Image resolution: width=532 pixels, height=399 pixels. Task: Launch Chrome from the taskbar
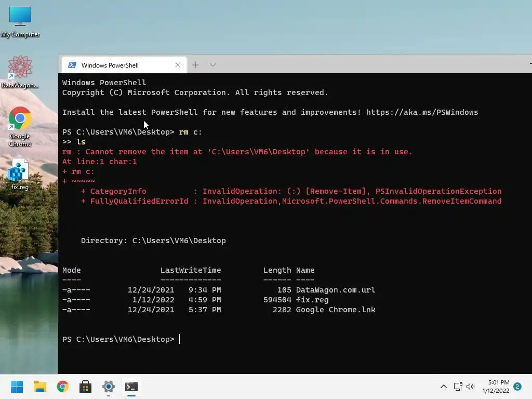tap(63, 387)
